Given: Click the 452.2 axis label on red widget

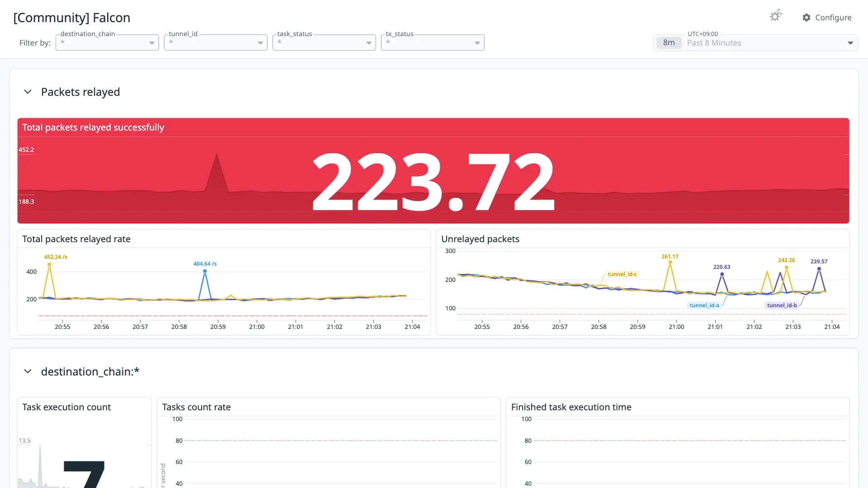Looking at the screenshot, I should (26, 150).
